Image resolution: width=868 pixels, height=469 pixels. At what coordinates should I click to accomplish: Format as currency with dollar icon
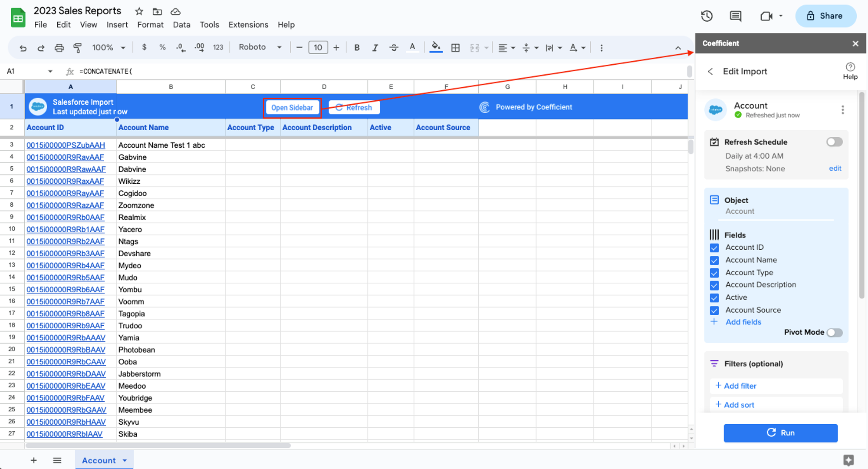tap(144, 47)
